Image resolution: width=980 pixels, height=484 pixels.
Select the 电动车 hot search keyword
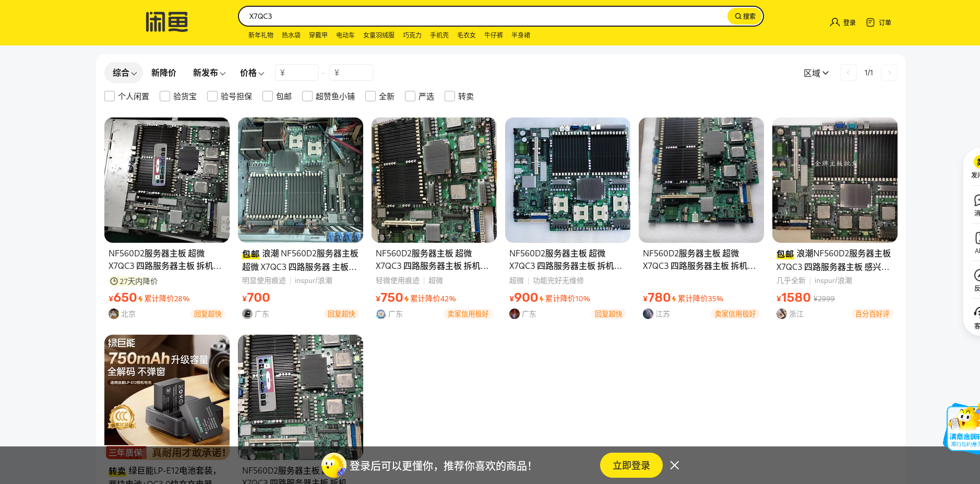click(x=345, y=35)
